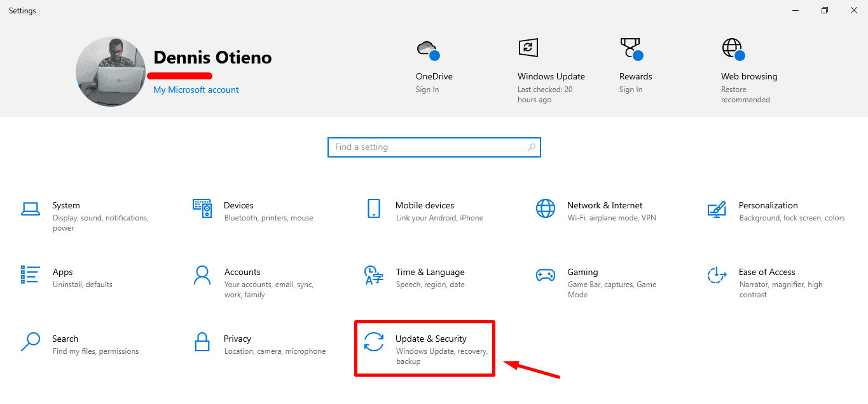Open the Time & Language icon
Viewport: 868px width, 404px height.
(x=374, y=275)
